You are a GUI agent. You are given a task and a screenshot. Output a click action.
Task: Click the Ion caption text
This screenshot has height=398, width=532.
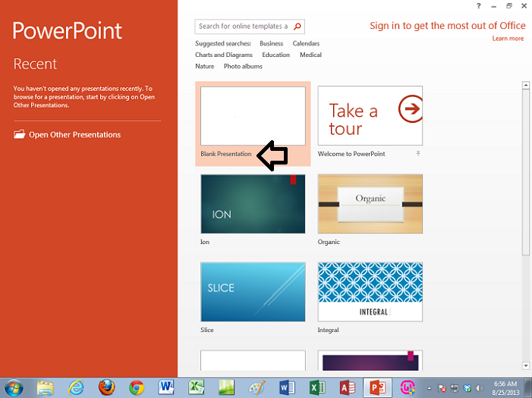[205, 242]
